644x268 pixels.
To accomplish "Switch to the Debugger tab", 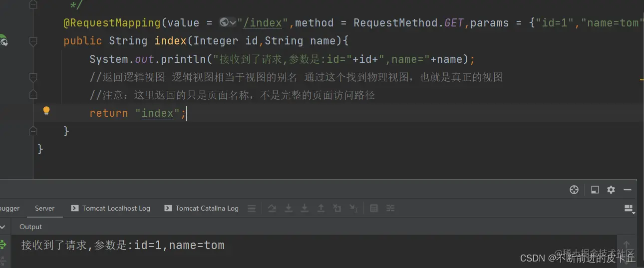I will 9,209.
